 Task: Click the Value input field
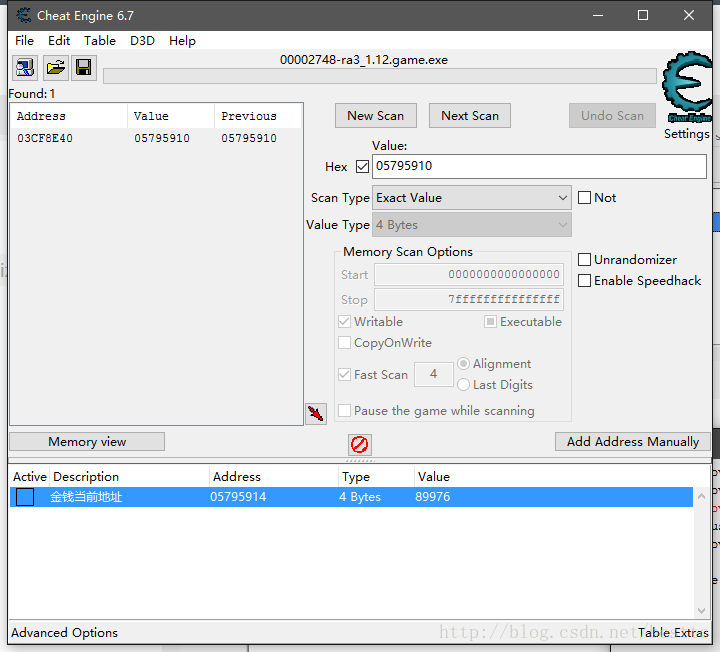(539, 166)
